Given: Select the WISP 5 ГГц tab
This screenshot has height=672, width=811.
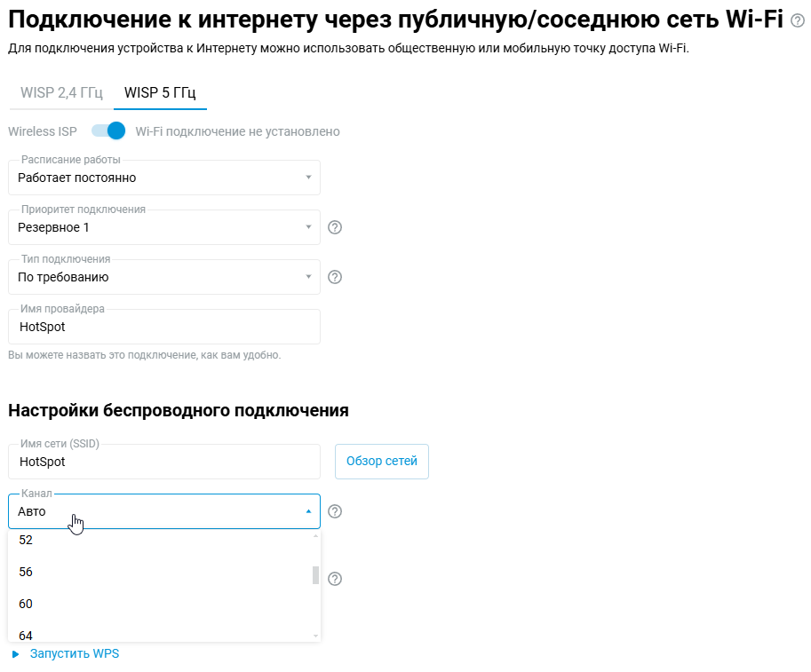Looking at the screenshot, I should click(160, 92).
